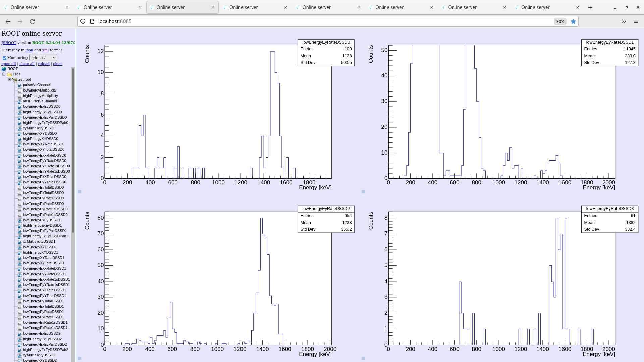The width and height of the screenshot is (644, 362).
Task: Select lowEnergyExXTotalDSSD1 in the tree
Action: [x=45, y=290]
